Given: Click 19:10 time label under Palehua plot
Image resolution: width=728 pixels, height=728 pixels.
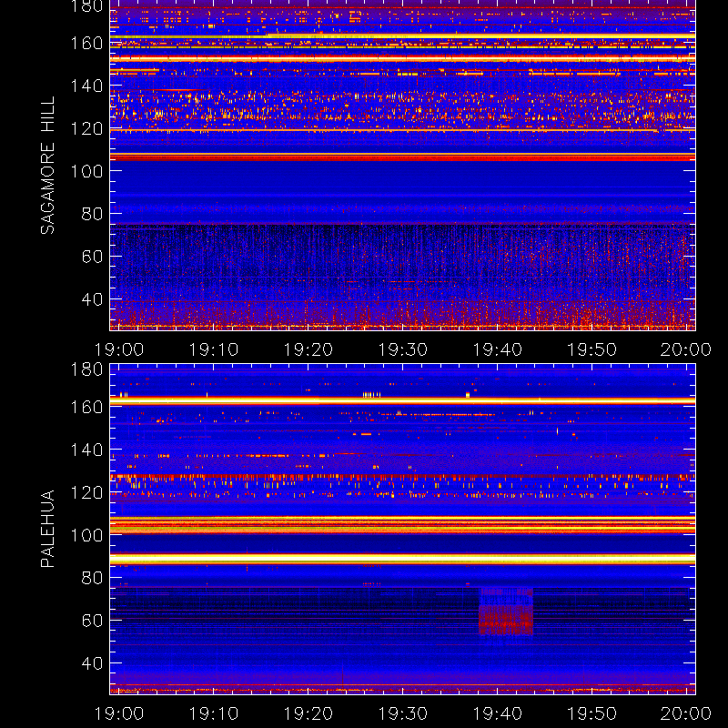Looking at the screenshot, I should click(214, 713).
